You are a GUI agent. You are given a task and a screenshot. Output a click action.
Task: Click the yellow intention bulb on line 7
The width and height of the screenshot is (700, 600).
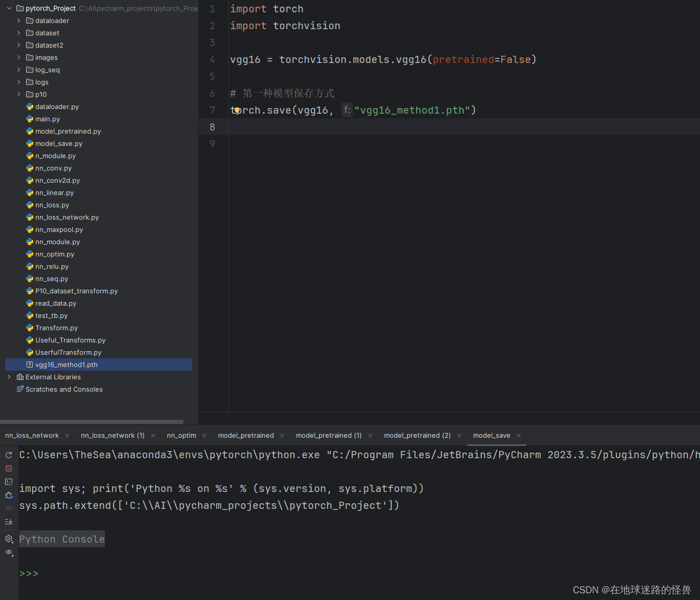coord(237,110)
